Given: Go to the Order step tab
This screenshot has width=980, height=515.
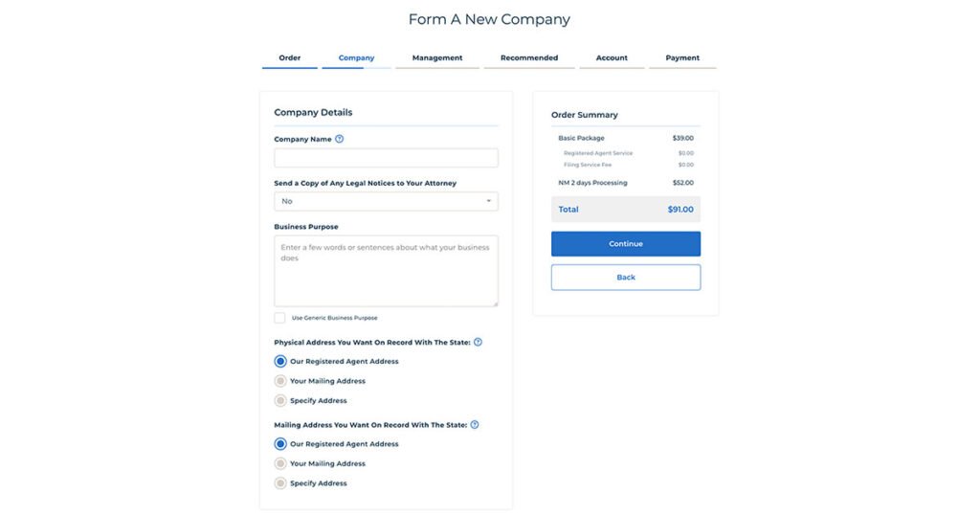Looking at the screenshot, I should [290, 58].
